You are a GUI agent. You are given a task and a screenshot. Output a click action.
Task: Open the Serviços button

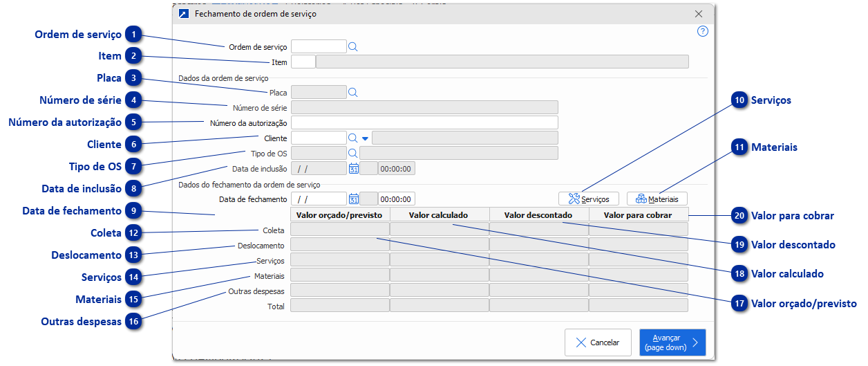click(x=589, y=199)
